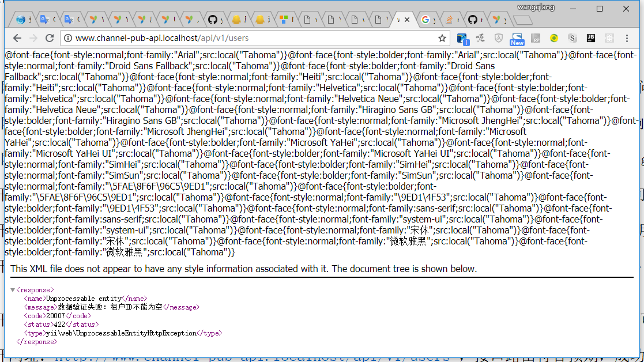Open the extension labeled New
Image resolution: width=644 pixels, height=362 pixels.
[517, 39]
